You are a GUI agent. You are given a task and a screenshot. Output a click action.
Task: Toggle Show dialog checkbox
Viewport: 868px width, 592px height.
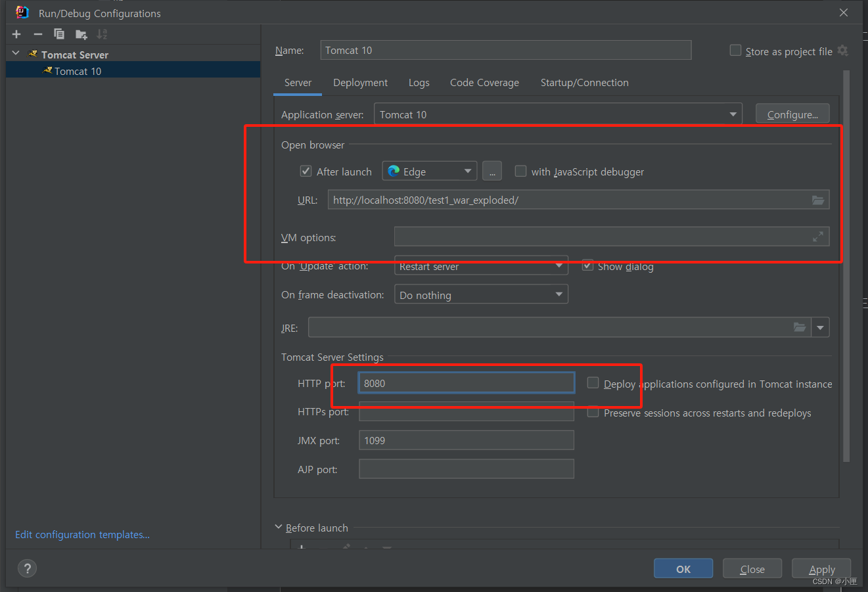(587, 266)
